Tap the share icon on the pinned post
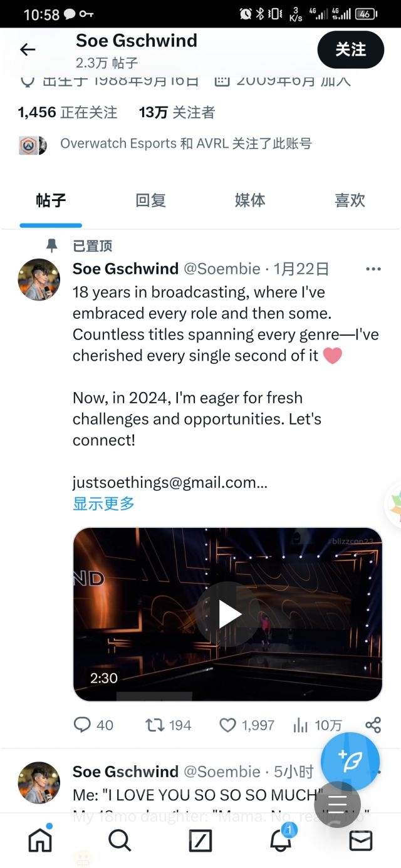This screenshot has width=401, height=868. pyautogui.click(x=373, y=725)
